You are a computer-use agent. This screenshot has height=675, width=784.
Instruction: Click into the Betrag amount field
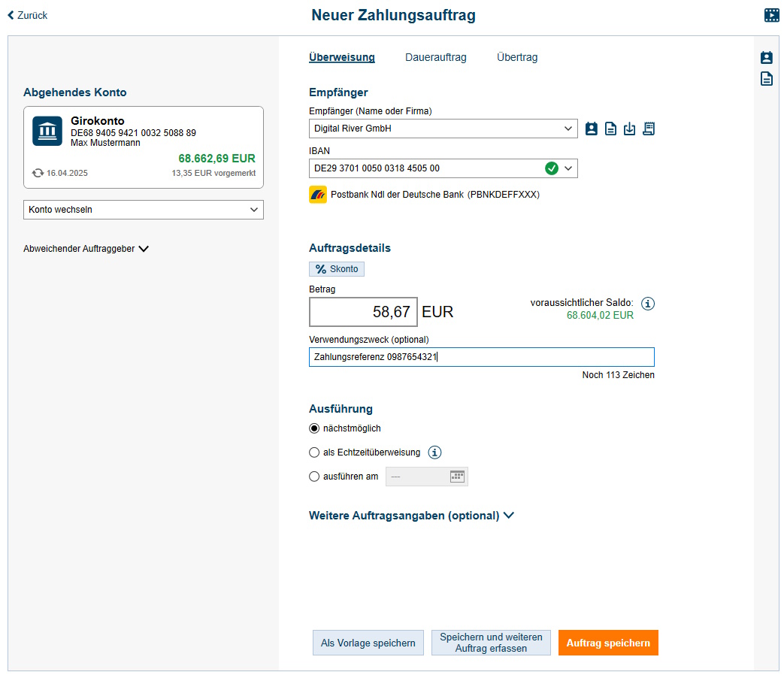click(363, 312)
